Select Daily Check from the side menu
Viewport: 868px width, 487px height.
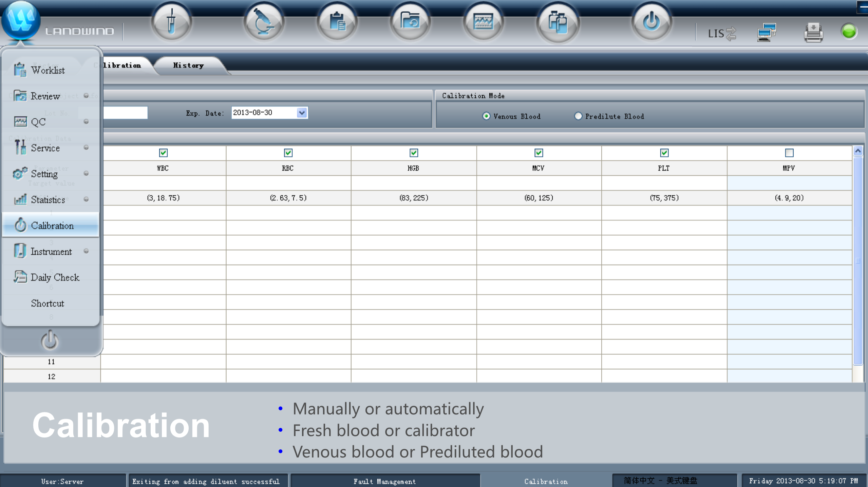pos(54,277)
